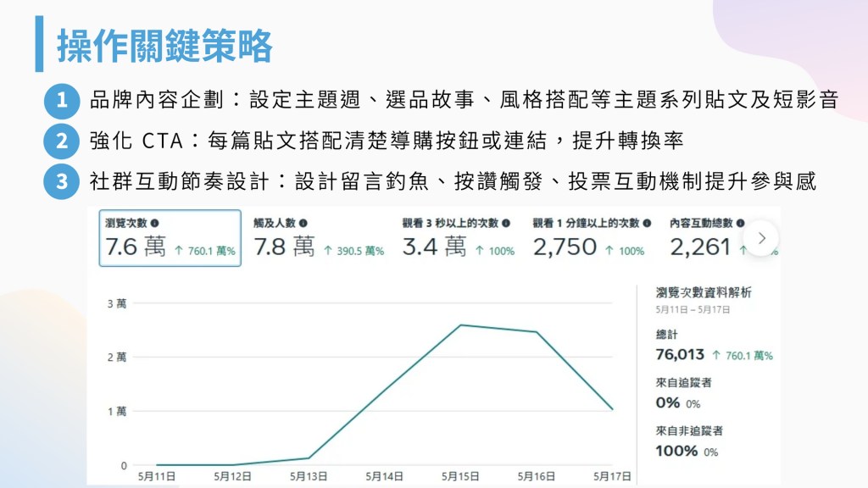
Task: Click the numbered bullet 2 circle
Action: (62, 141)
